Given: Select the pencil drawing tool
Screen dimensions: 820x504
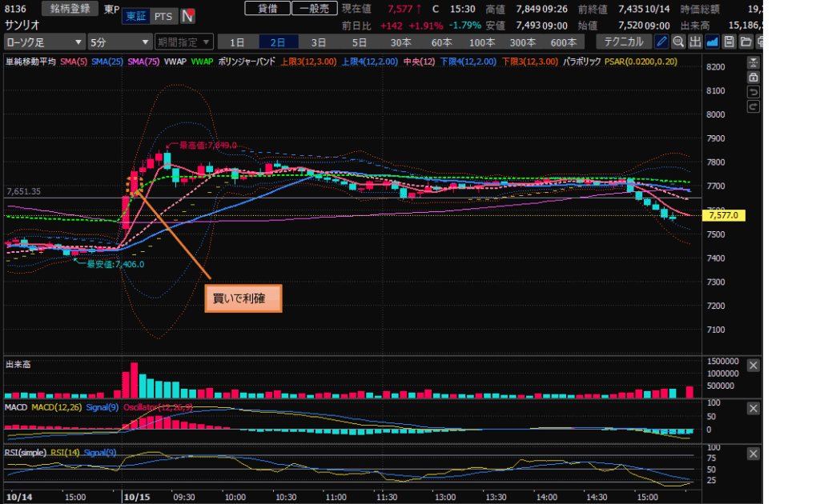Looking at the screenshot, I should point(662,42).
